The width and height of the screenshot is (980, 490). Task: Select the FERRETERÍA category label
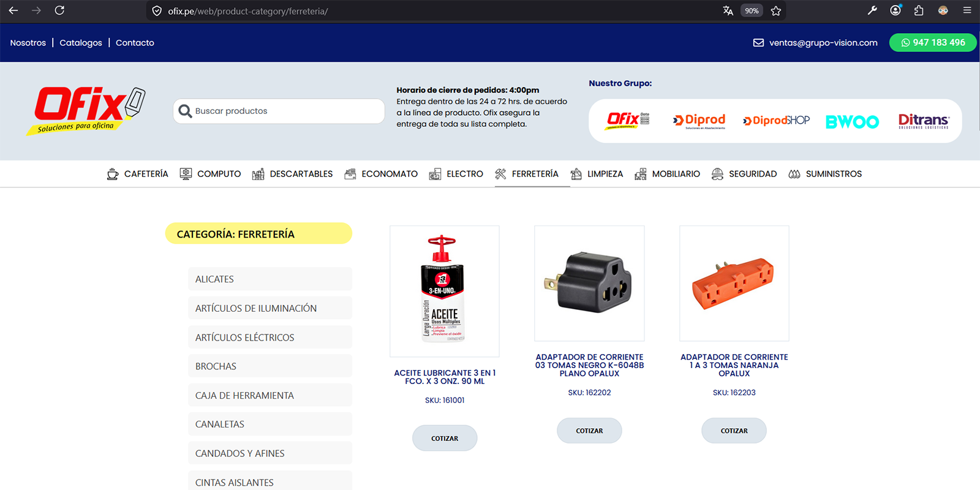point(535,174)
